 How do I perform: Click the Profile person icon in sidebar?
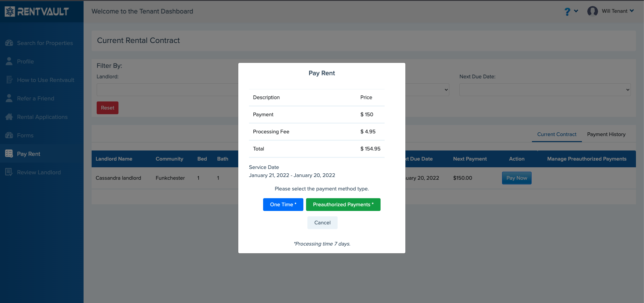click(9, 61)
